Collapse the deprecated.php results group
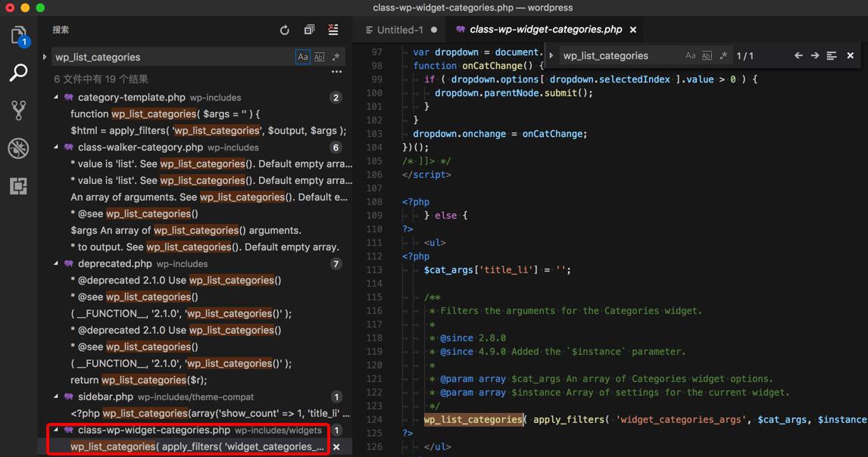 [57, 263]
